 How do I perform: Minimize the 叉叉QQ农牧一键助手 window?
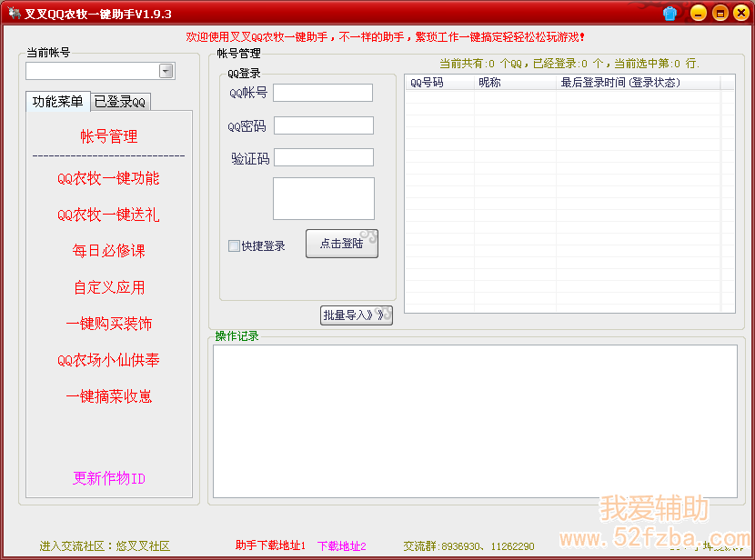tap(699, 13)
